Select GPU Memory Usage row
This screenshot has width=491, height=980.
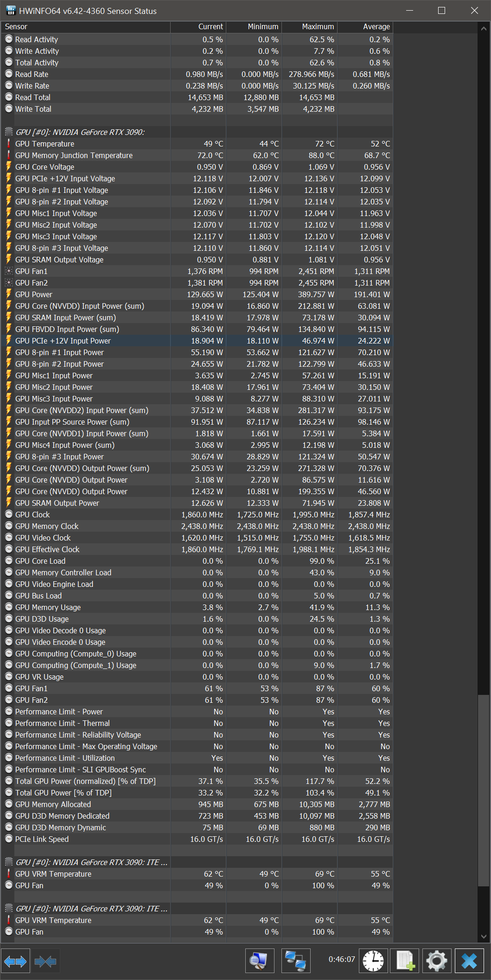tap(197, 607)
